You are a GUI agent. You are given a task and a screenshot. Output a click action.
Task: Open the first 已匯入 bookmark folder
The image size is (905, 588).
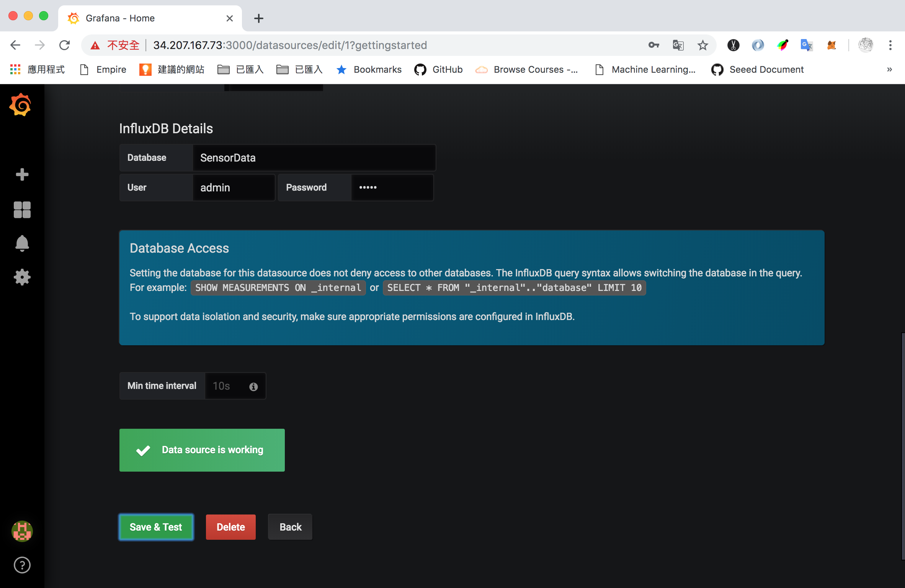[240, 69]
